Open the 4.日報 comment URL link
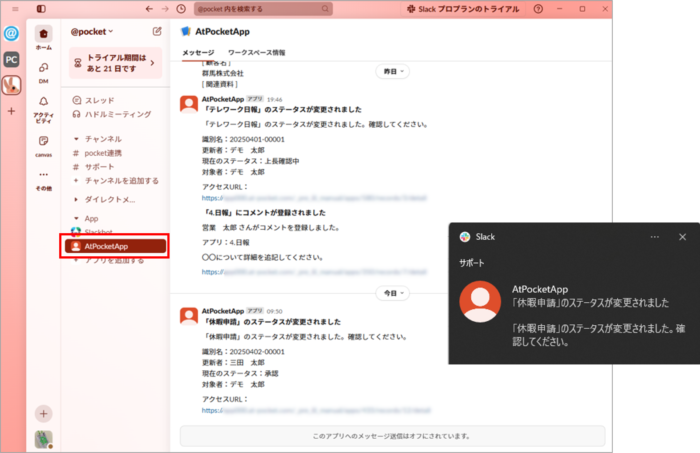700x453 pixels. (x=314, y=272)
